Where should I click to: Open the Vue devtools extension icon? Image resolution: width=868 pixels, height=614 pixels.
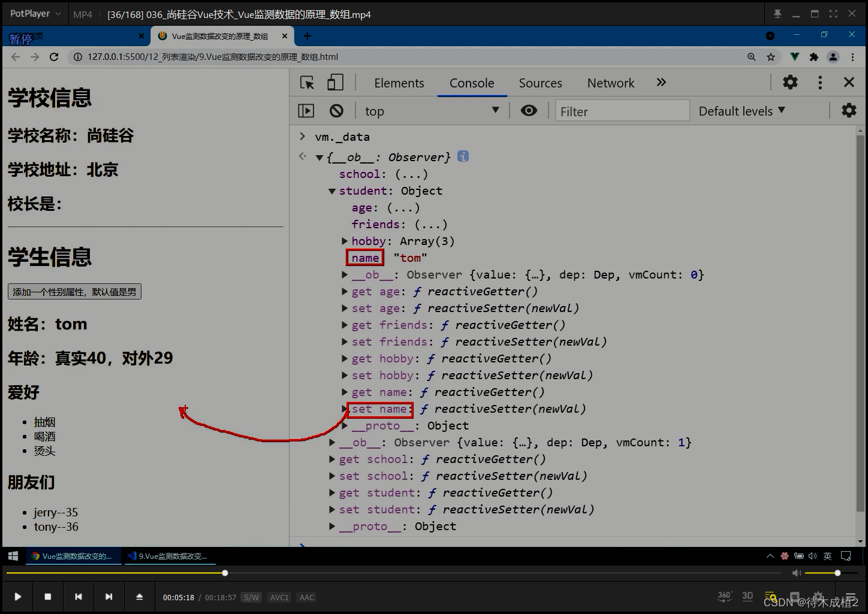[x=794, y=57]
